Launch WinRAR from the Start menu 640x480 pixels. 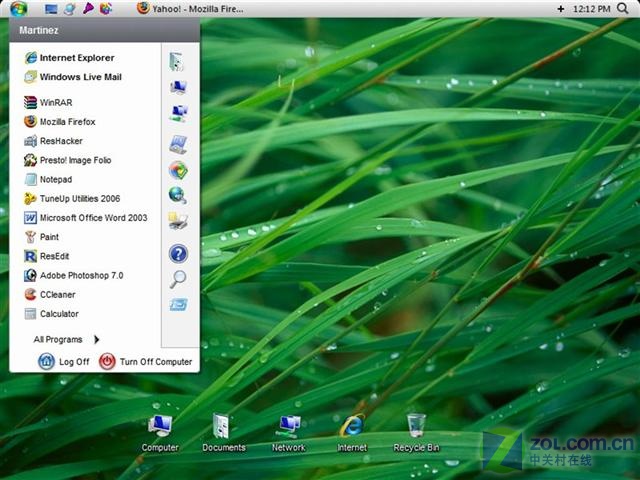48,102
